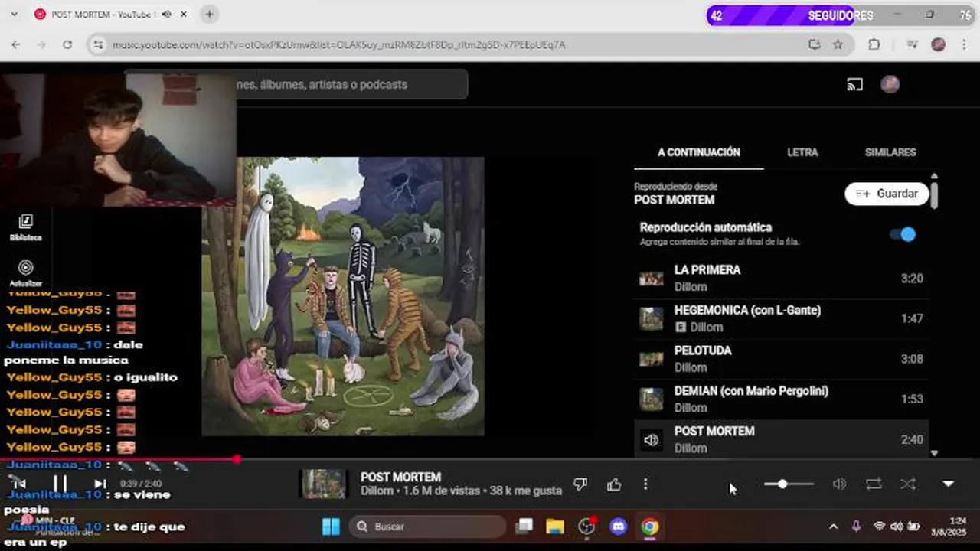The image size is (980, 551).
Task: Adjust the player volume slider
Action: point(789,484)
